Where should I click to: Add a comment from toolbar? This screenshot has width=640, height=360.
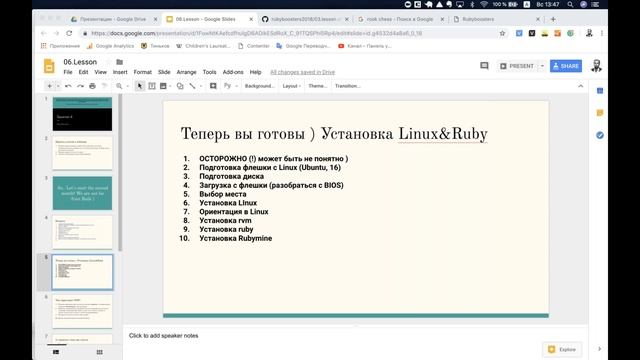213,86
